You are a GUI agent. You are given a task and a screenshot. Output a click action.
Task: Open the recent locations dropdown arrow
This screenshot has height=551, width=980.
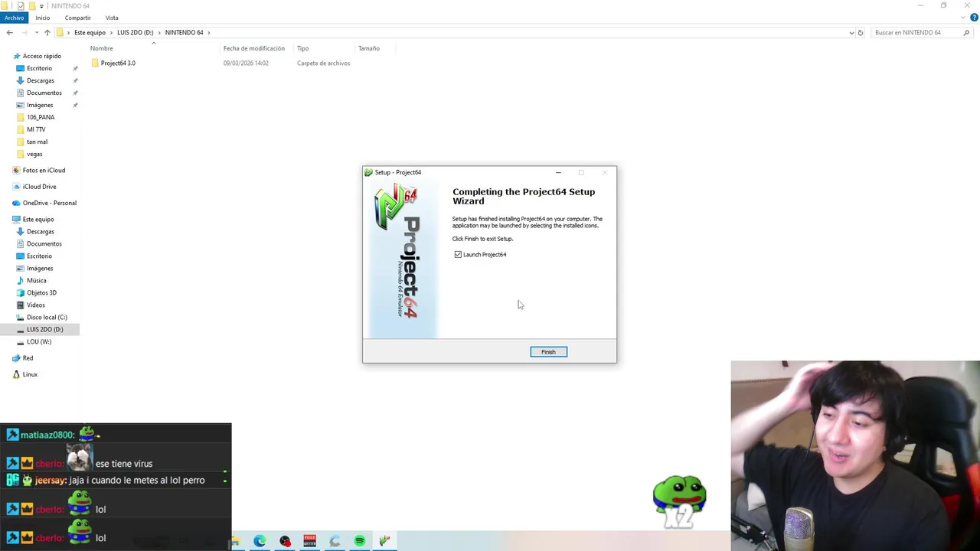pos(37,33)
